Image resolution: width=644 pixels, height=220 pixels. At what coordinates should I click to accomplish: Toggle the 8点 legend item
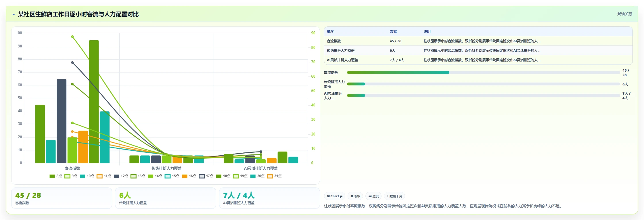coord(55,176)
